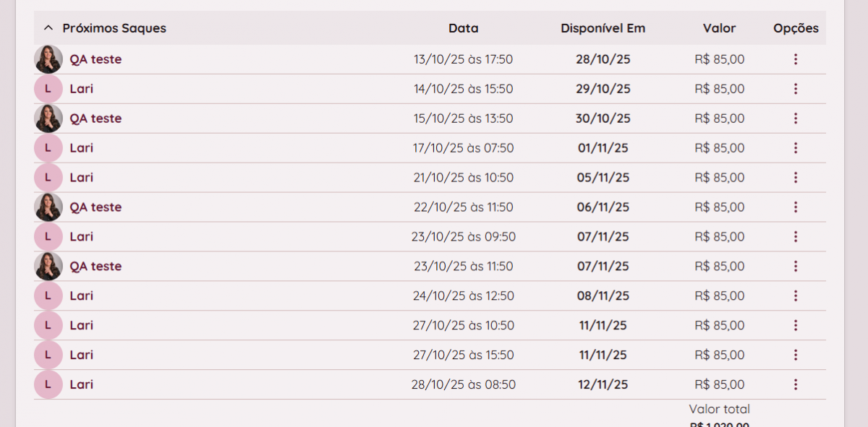Select QA teste name in 22/10/25 row
Screen dimensions: 868x427
pos(95,207)
